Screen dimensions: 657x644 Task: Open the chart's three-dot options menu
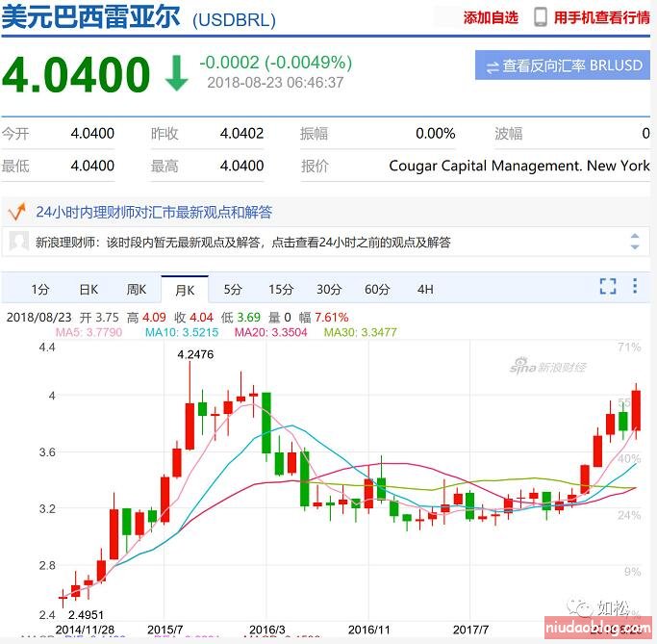[635, 287]
